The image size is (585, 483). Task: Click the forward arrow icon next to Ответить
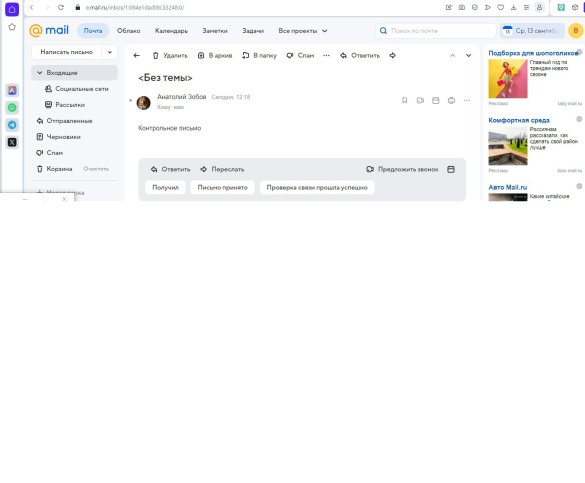coord(392,56)
